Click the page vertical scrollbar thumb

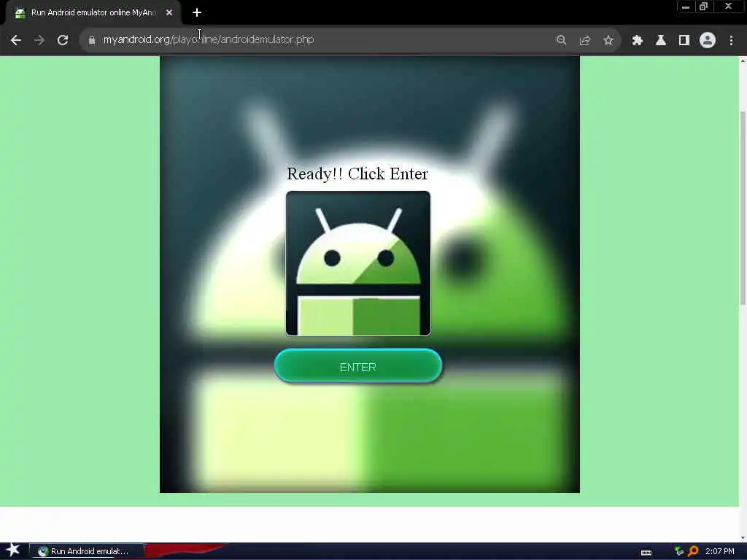pyautogui.click(x=743, y=208)
